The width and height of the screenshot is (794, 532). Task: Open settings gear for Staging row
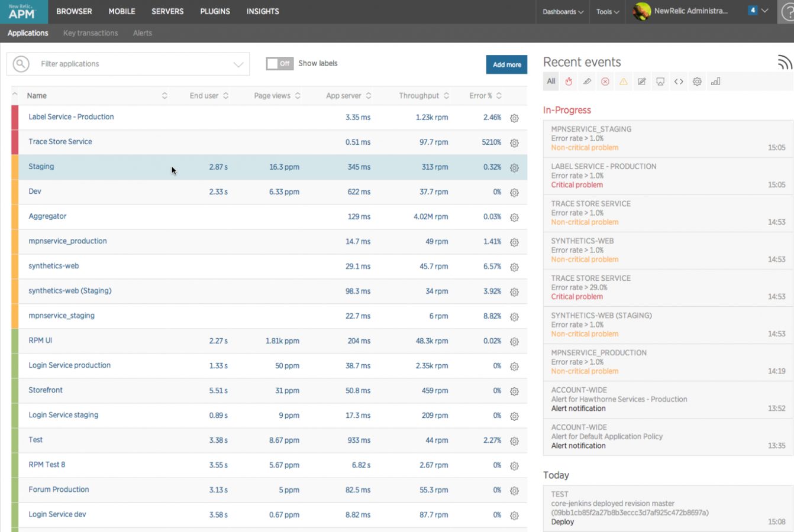tap(514, 168)
